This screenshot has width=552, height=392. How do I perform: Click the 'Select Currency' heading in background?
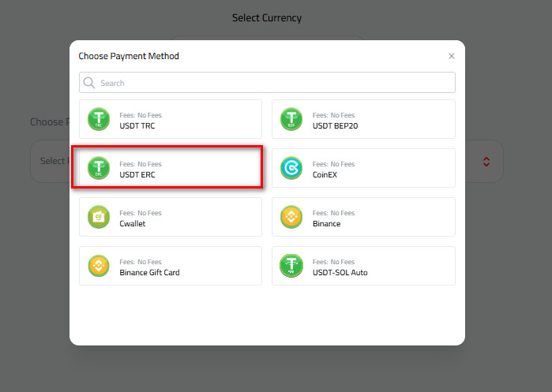[x=267, y=18]
